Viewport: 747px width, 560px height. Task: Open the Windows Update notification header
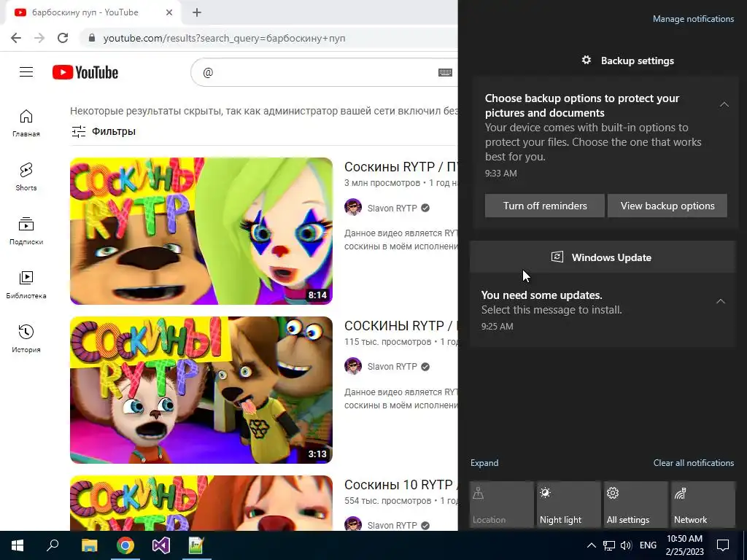pos(603,257)
